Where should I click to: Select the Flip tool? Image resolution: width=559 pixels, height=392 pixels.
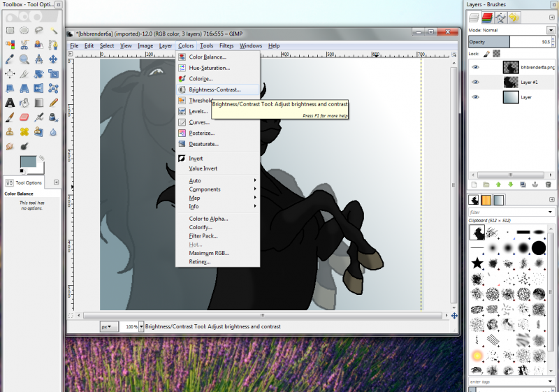pos(39,88)
